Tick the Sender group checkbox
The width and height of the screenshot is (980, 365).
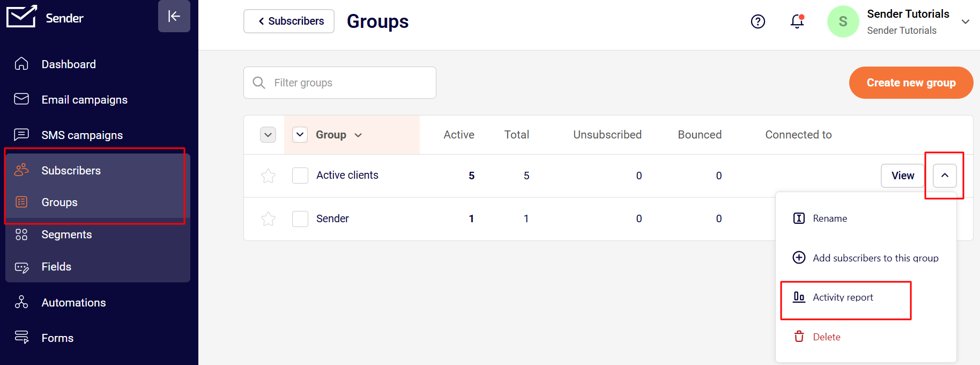pos(300,218)
